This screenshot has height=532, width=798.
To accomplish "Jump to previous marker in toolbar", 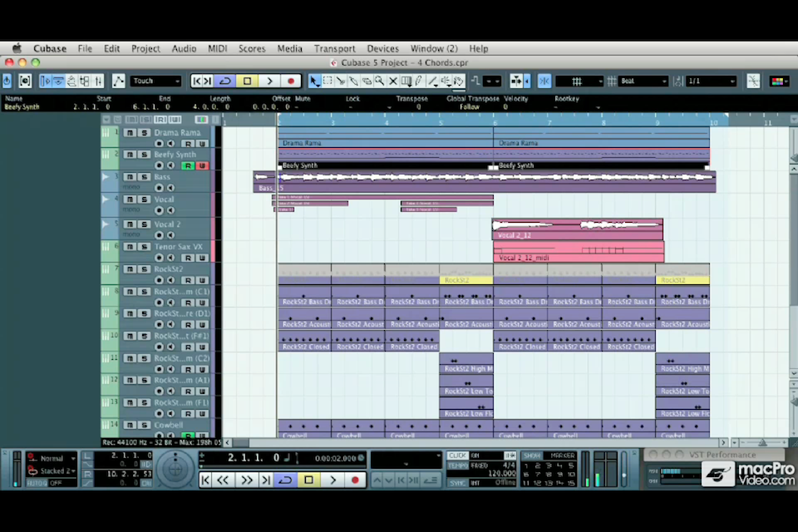I will click(x=197, y=81).
